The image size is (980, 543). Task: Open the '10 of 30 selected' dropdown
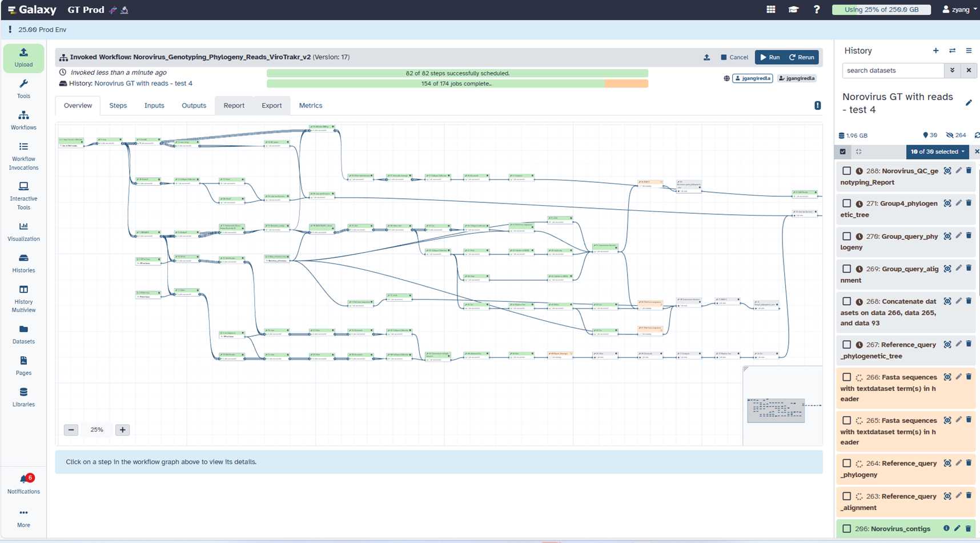point(937,151)
